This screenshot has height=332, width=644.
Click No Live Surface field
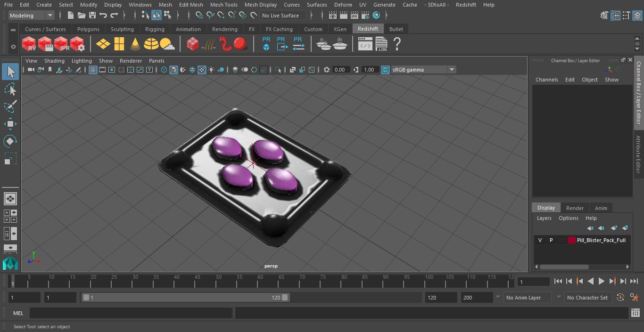[283, 16]
